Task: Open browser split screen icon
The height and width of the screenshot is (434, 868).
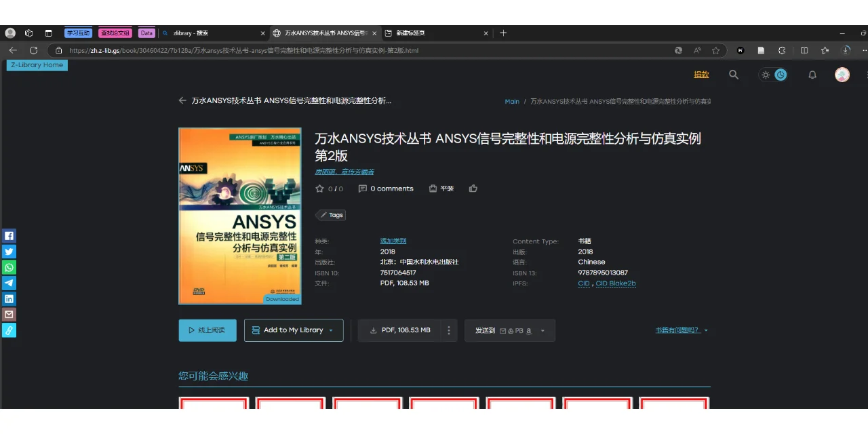Action: coord(804,50)
